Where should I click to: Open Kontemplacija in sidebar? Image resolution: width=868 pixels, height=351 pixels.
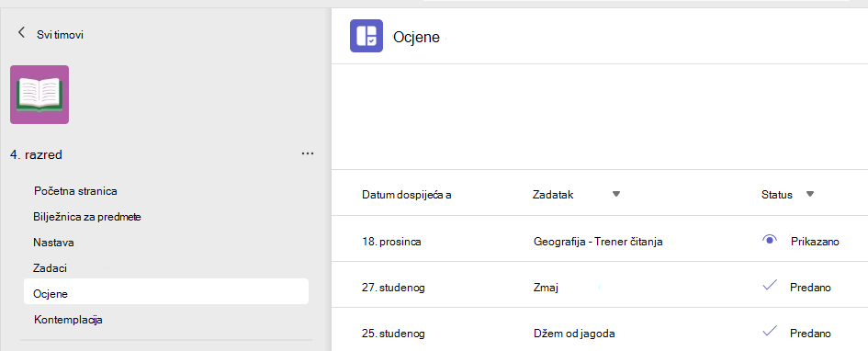pos(68,320)
